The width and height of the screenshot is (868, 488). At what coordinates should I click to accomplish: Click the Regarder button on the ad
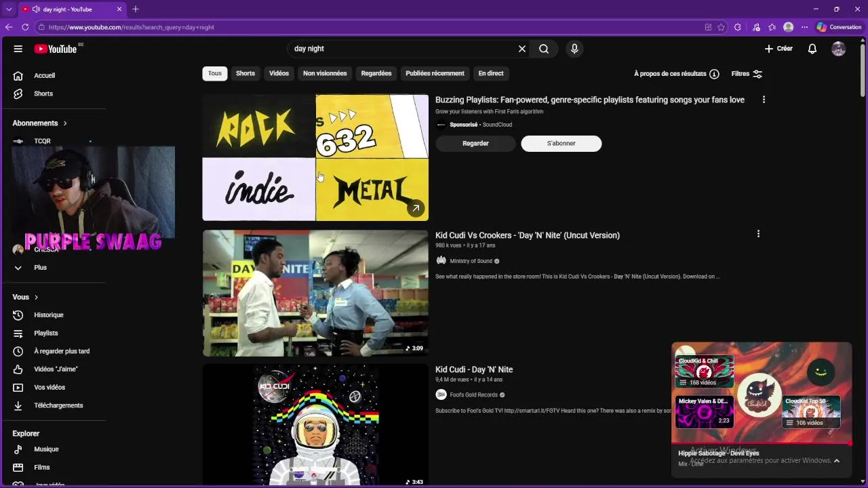475,144
